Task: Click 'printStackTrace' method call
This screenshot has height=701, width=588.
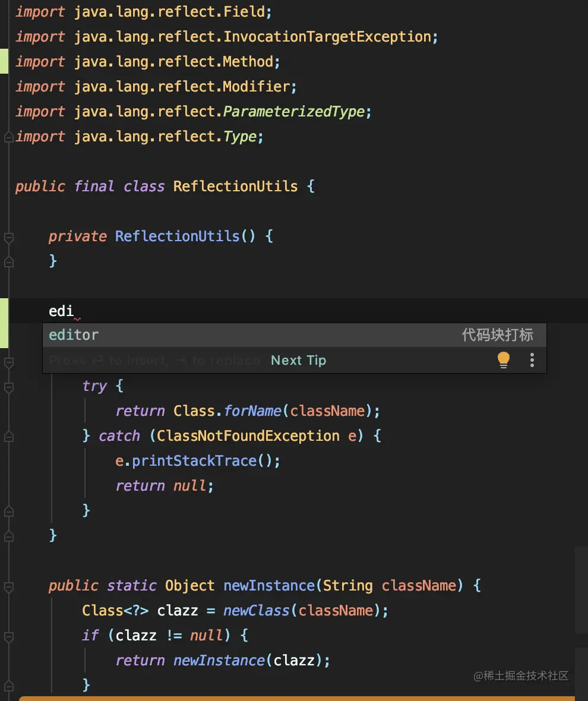Action: point(194,461)
